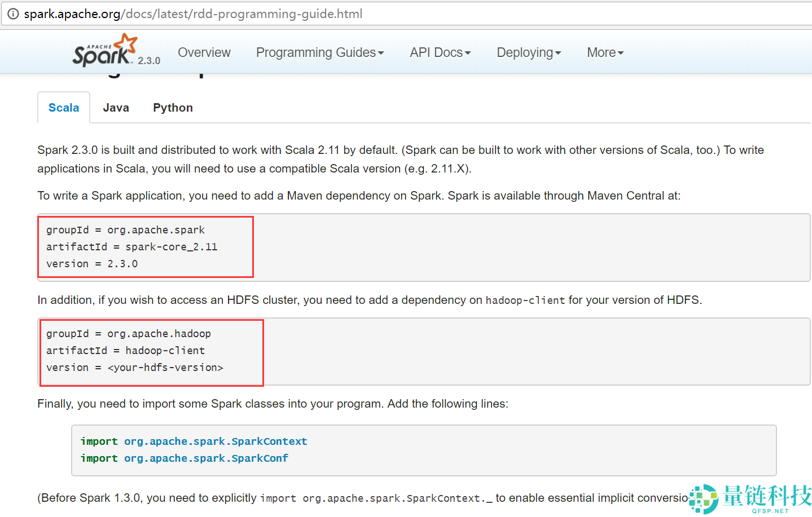
Task: Click the 2.3.0 version label beside logo
Action: coord(149,61)
